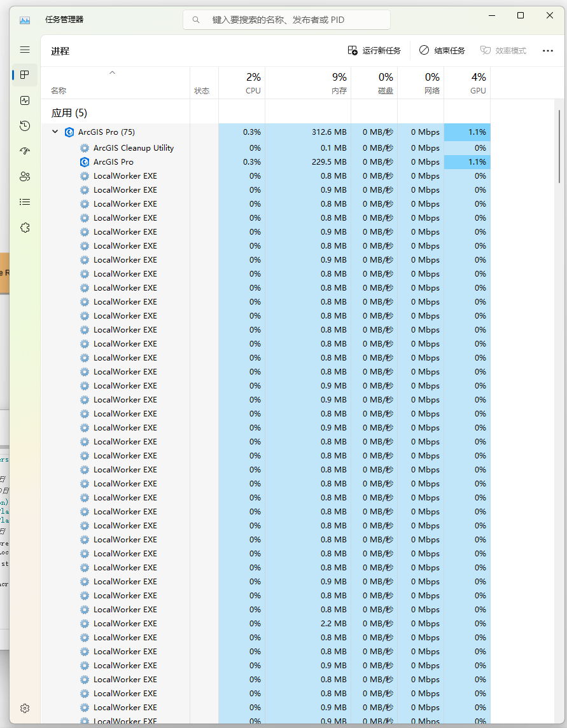Click the 312.6 MB memory value
Viewport: 567px width, 728px height.
click(x=329, y=132)
